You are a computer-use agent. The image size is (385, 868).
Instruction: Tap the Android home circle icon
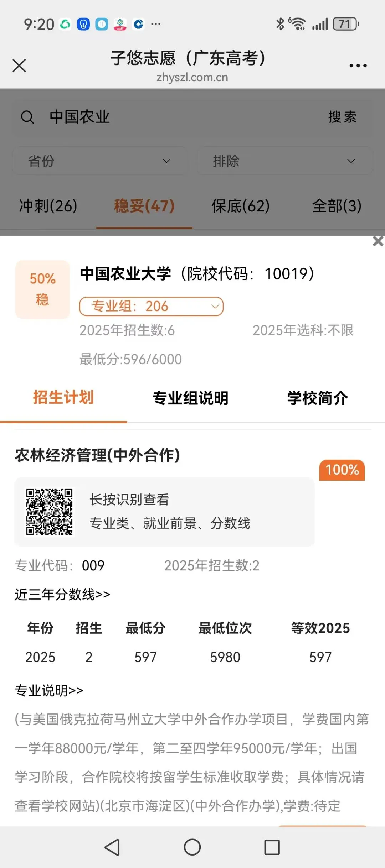[x=192, y=847]
